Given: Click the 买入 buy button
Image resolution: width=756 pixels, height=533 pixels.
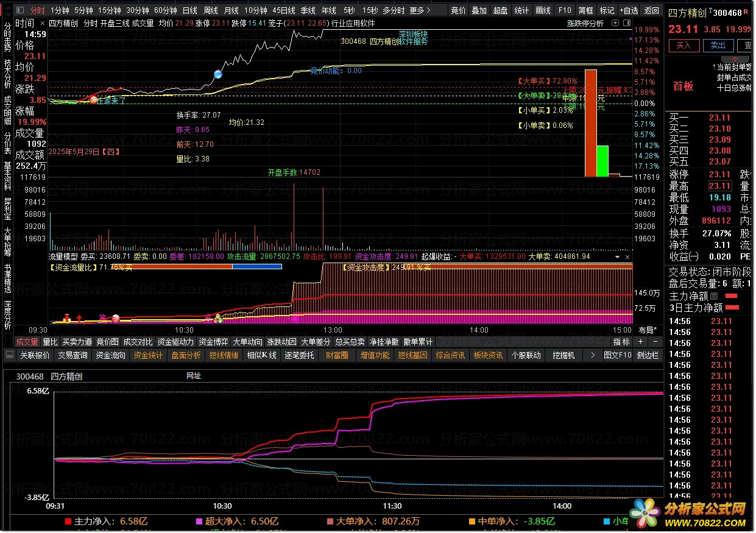Looking at the screenshot, I should (684, 46).
